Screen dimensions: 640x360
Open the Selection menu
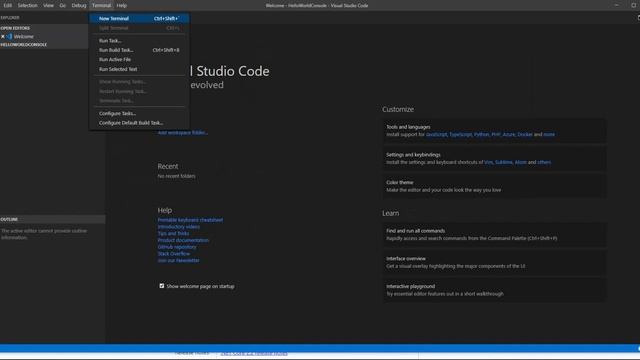(x=27, y=5)
